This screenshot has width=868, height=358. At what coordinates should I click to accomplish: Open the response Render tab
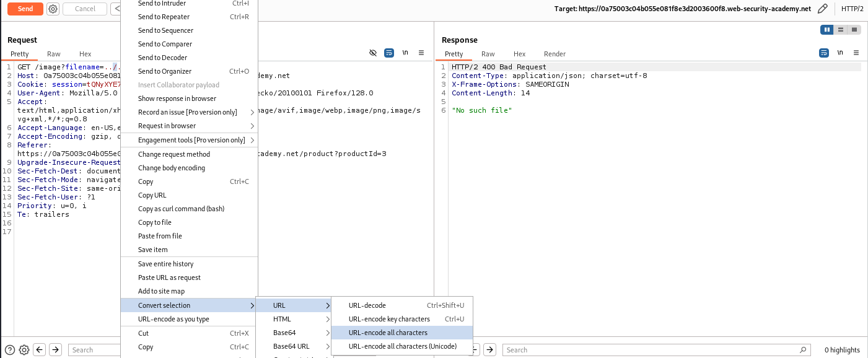click(x=555, y=54)
